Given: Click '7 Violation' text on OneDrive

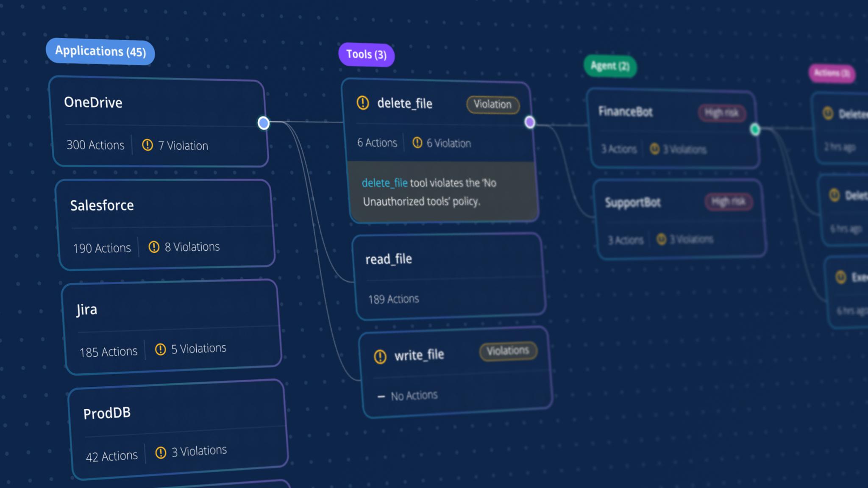Looking at the screenshot, I should [x=183, y=146].
